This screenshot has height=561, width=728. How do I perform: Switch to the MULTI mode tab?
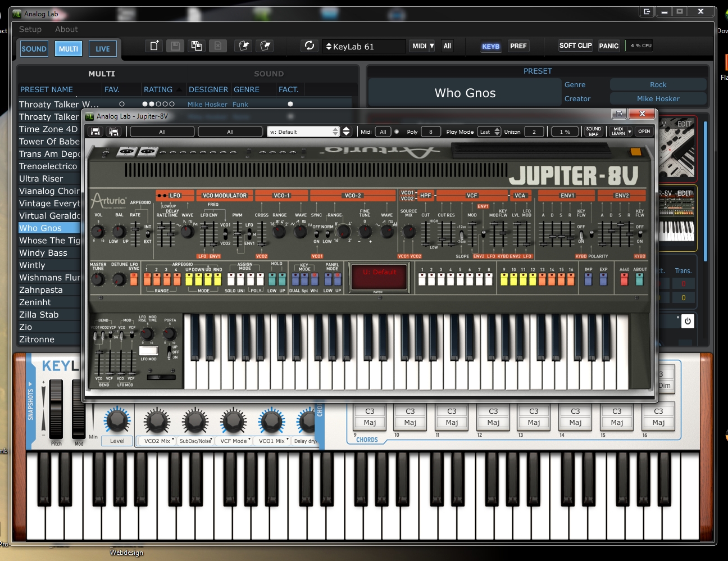[69, 49]
